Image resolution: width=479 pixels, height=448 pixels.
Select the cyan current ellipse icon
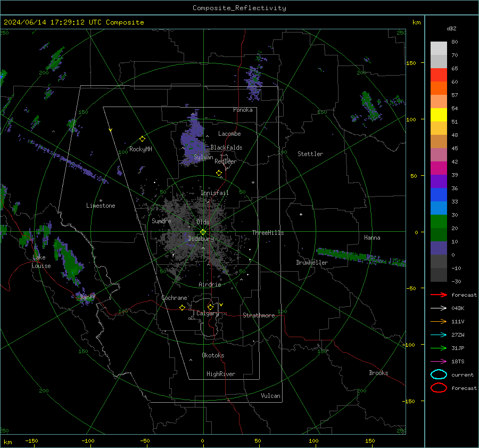coord(439,374)
